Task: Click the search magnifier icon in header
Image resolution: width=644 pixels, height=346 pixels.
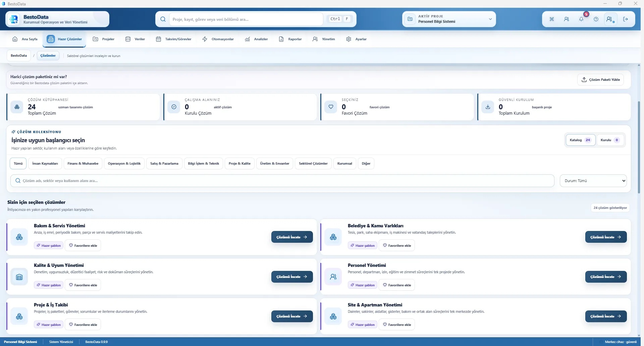Action: (x=163, y=19)
